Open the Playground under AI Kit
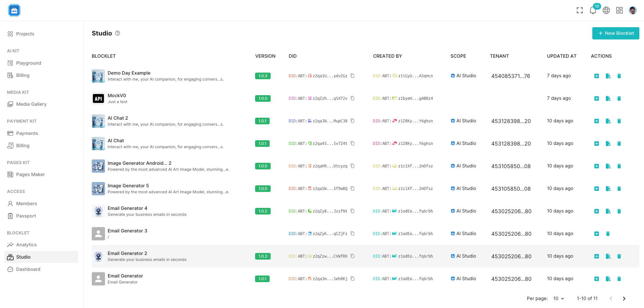This screenshot has height=308, width=644. point(28,63)
